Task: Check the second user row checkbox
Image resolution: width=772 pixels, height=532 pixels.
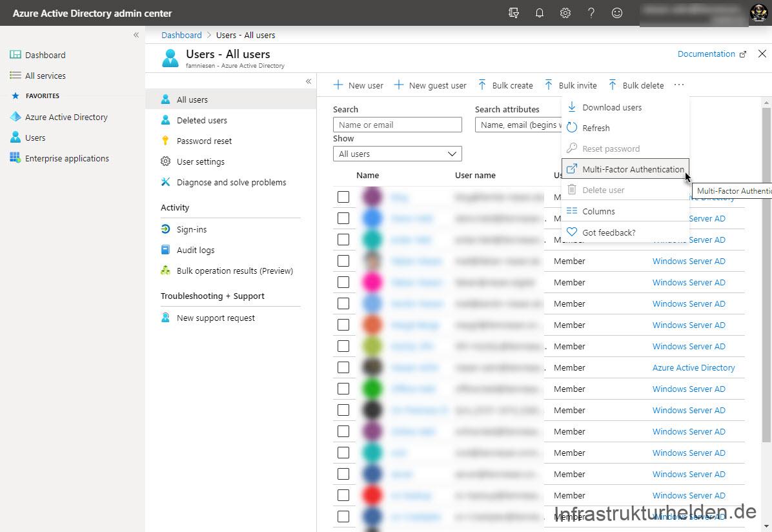Action: 343,218
